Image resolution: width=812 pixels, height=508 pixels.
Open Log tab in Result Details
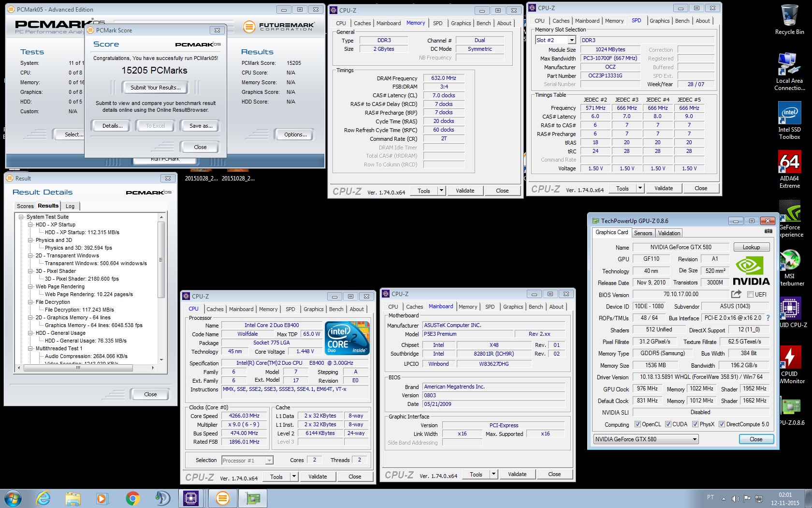[70, 206]
